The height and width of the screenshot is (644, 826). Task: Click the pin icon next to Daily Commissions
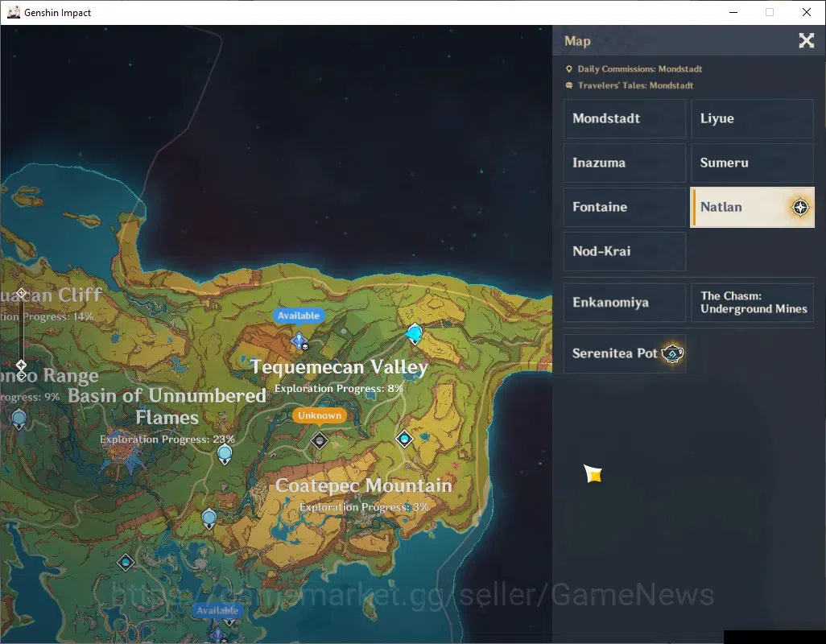[569, 69]
